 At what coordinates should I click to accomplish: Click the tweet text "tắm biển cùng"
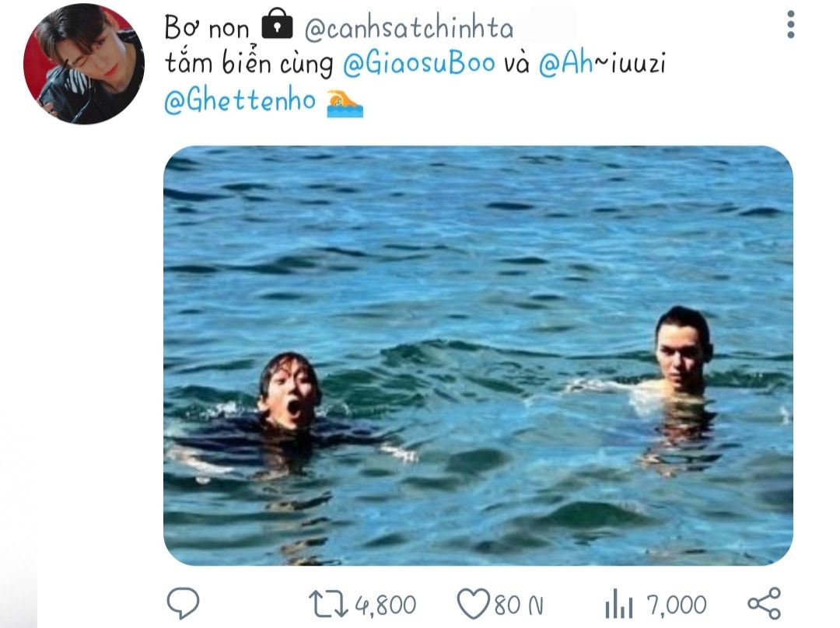(x=249, y=65)
